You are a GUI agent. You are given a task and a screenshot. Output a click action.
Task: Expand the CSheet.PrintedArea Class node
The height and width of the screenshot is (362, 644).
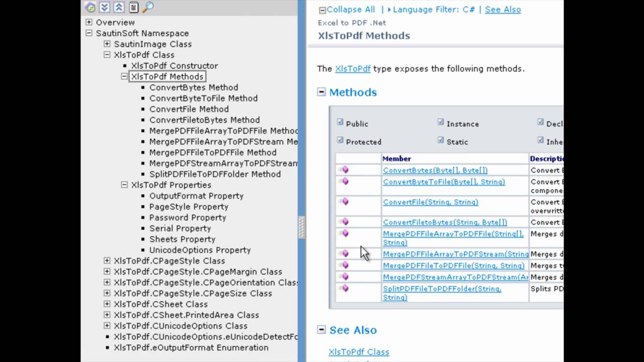tap(107, 315)
